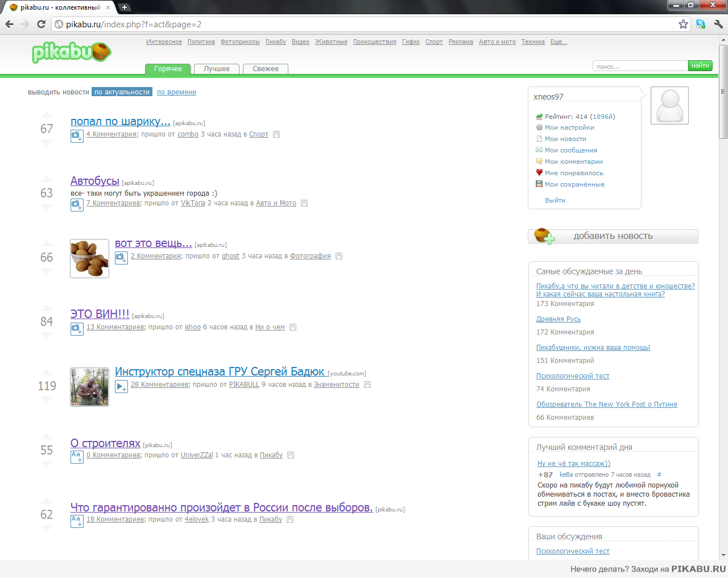Viewport: 728px width, 578px height.
Task: Focus the "поиск..." search field
Action: coord(640,66)
